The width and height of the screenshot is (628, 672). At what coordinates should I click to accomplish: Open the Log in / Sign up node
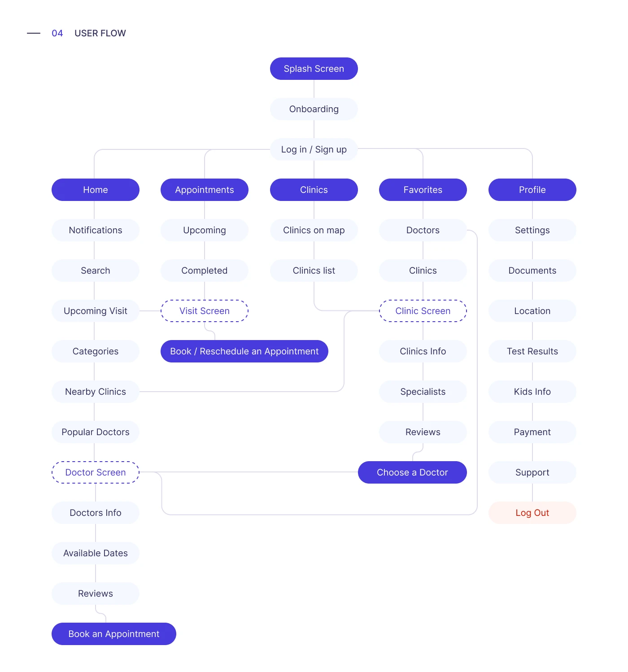pyautogui.click(x=314, y=149)
